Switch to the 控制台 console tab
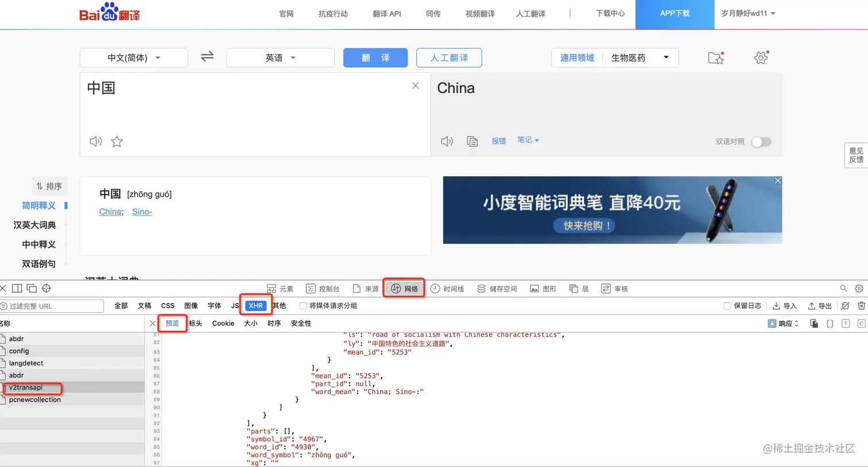 point(323,289)
